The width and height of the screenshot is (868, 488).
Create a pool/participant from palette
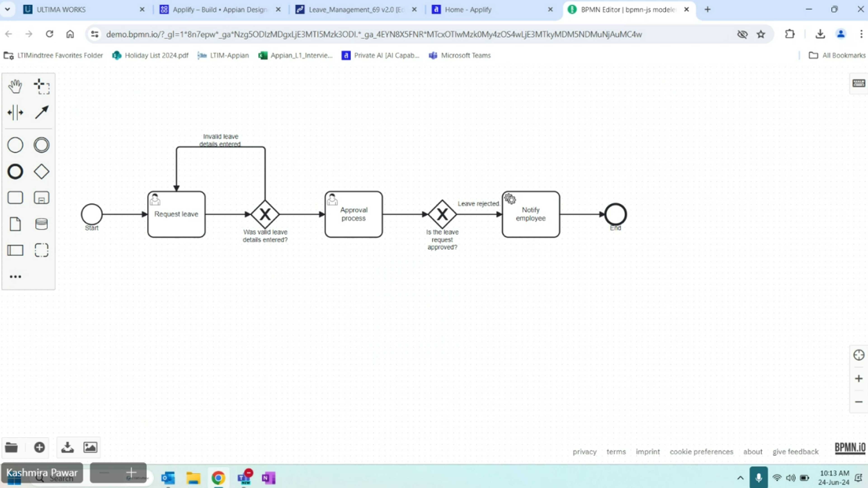(15, 250)
